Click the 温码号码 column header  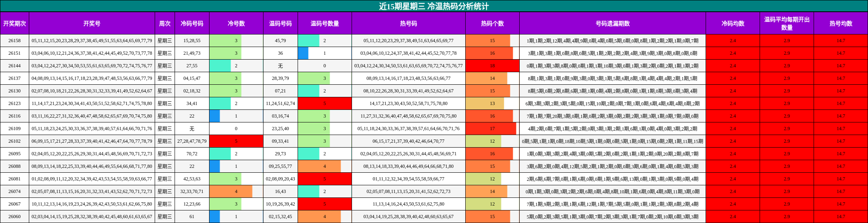(281, 24)
